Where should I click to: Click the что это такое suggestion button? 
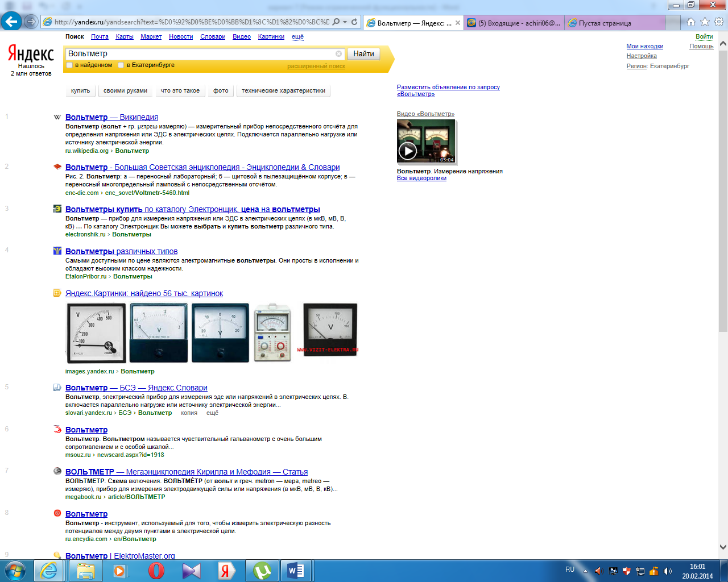coord(180,91)
